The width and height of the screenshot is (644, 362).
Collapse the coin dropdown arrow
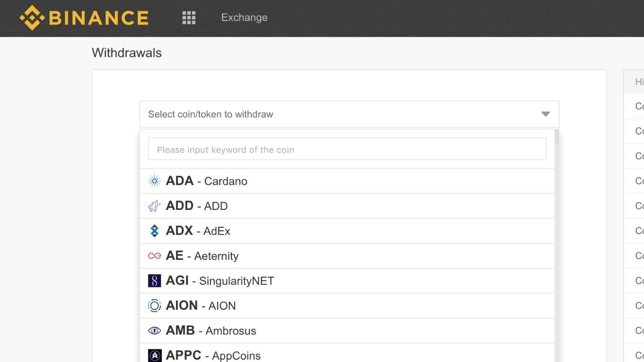545,114
